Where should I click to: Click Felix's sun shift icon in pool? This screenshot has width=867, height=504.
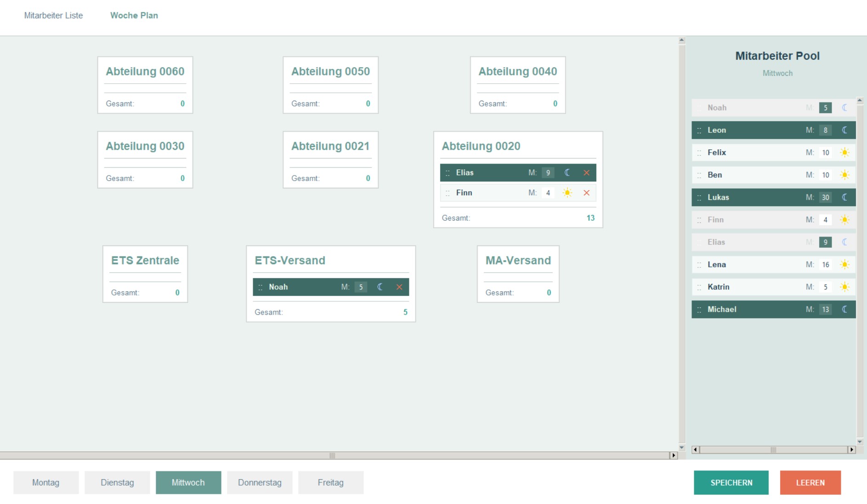click(x=844, y=153)
